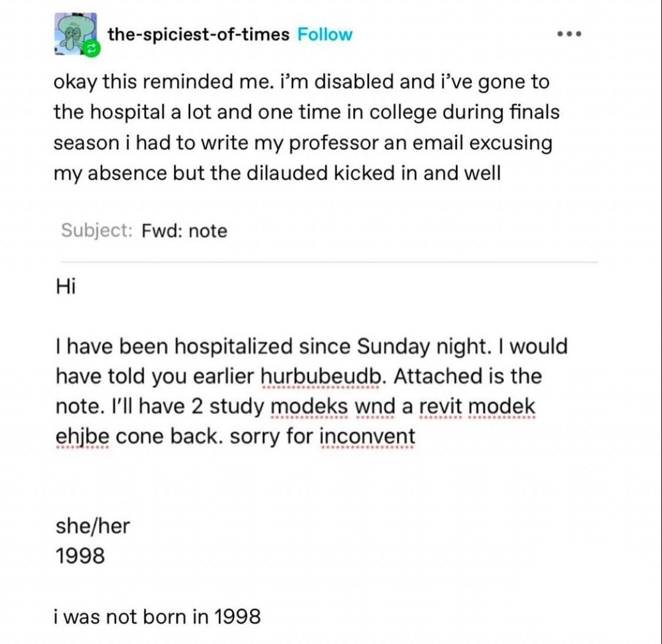Click the Subject label in the email
The image size is (662, 644).
pyautogui.click(x=97, y=230)
